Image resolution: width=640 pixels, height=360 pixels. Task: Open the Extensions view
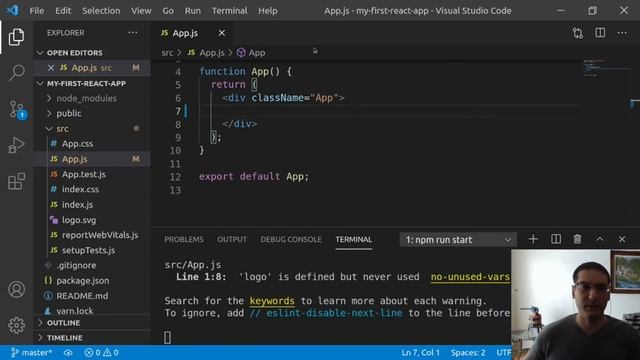click(16, 181)
